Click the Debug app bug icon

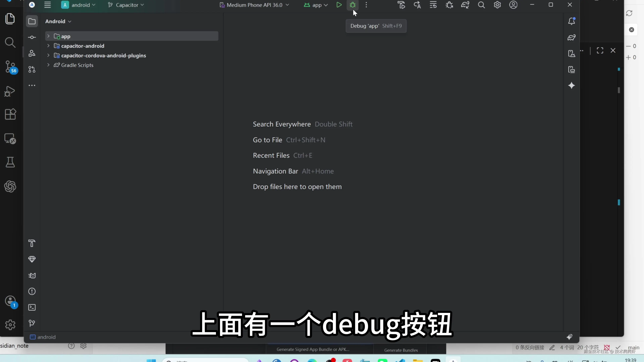tap(353, 5)
